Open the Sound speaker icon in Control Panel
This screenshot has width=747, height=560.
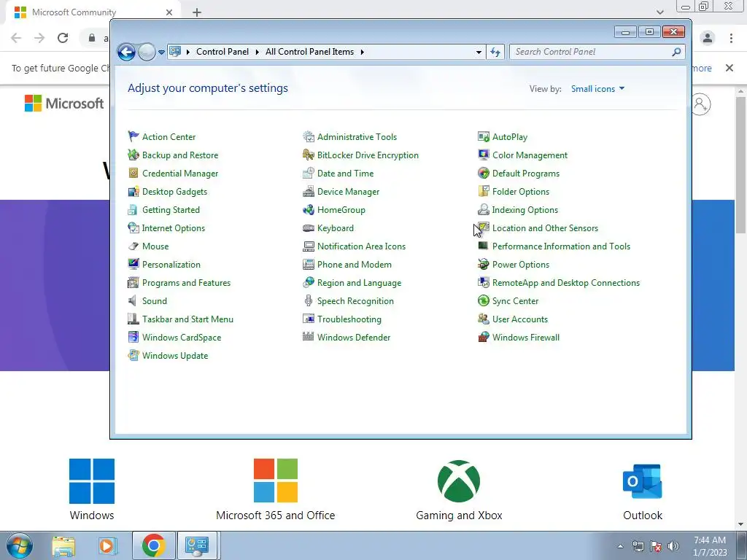point(133,301)
